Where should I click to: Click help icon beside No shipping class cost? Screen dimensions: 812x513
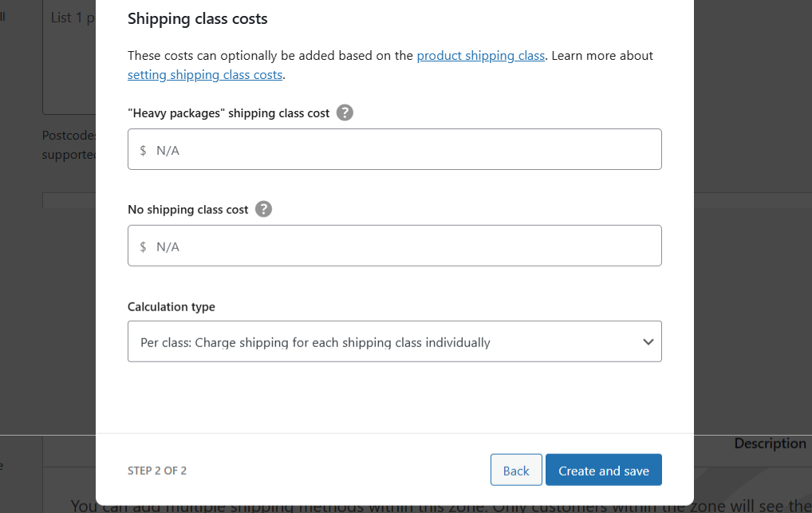(263, 209)
